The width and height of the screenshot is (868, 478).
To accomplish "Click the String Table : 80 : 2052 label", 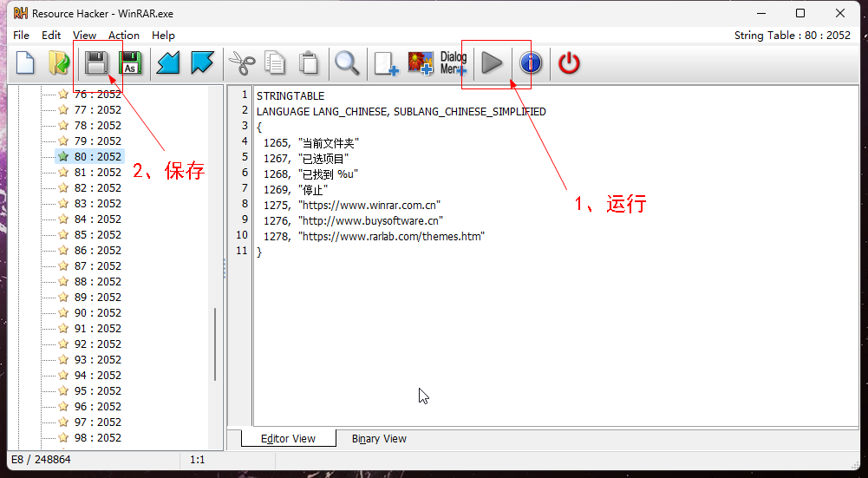I will click(793, 35).
